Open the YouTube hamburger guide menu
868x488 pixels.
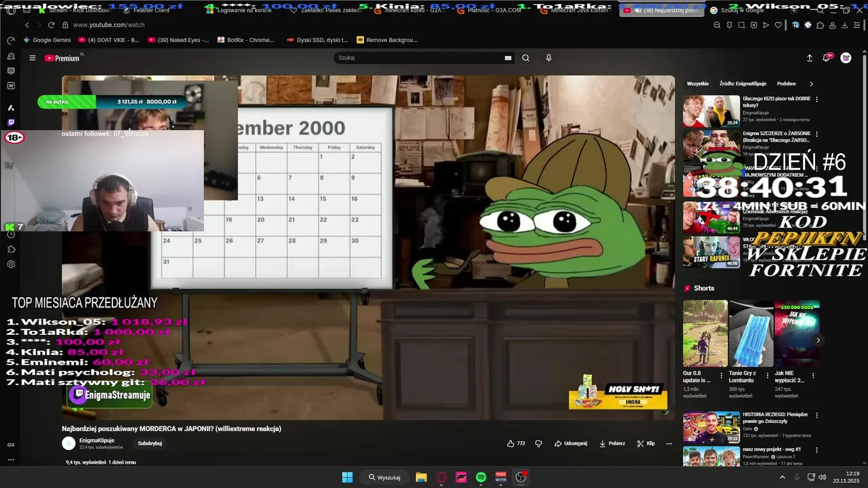pos(32,58)
